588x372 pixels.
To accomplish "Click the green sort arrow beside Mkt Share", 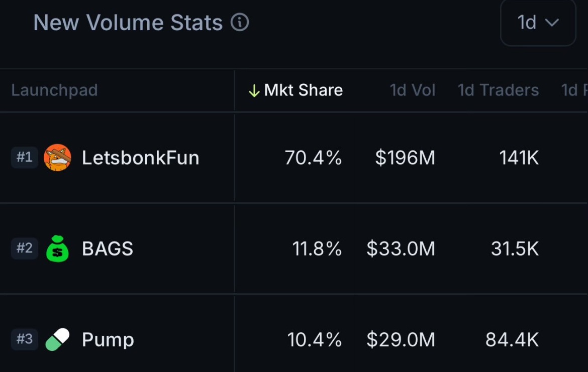I will [x=254, y=90].
